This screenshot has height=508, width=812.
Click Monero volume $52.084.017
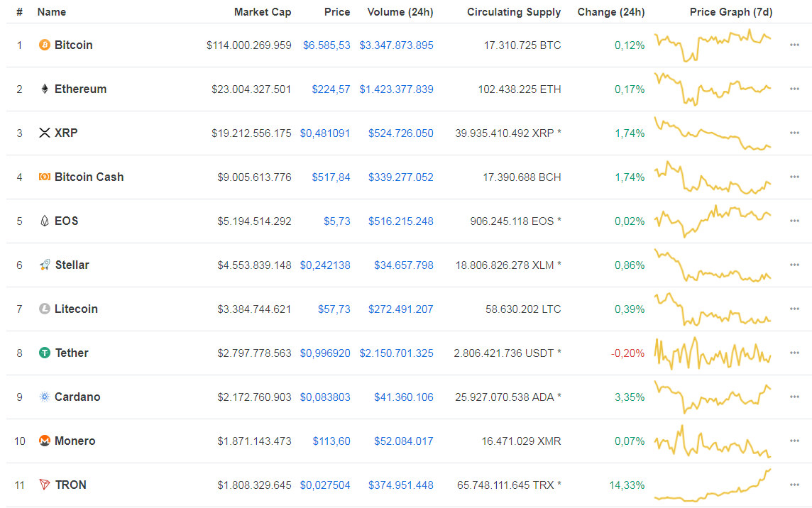[404, 442]
